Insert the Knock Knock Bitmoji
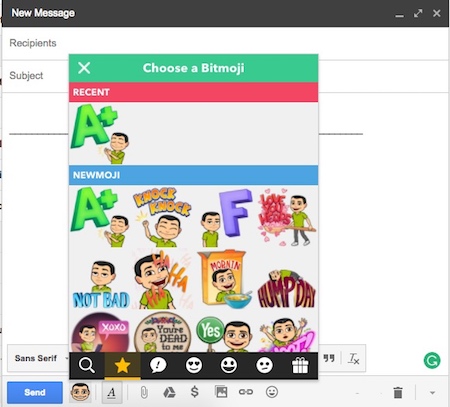 (x=162, y=217)
